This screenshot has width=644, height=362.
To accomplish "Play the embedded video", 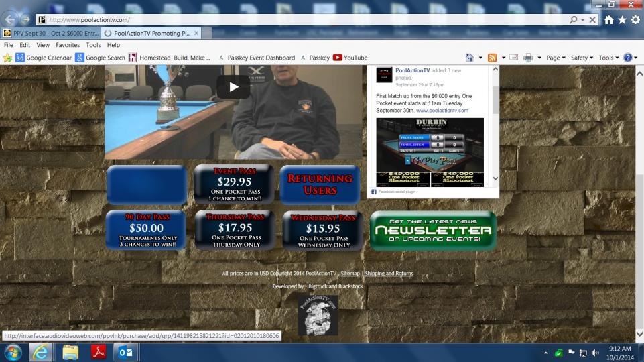I will click(x=233, y=86).
